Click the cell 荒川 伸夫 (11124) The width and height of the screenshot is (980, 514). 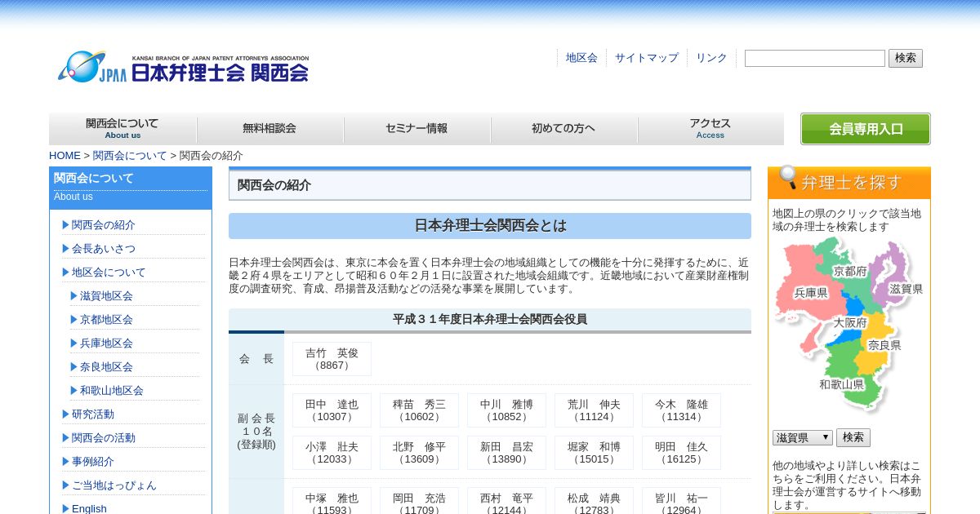(x=594, y=410)
